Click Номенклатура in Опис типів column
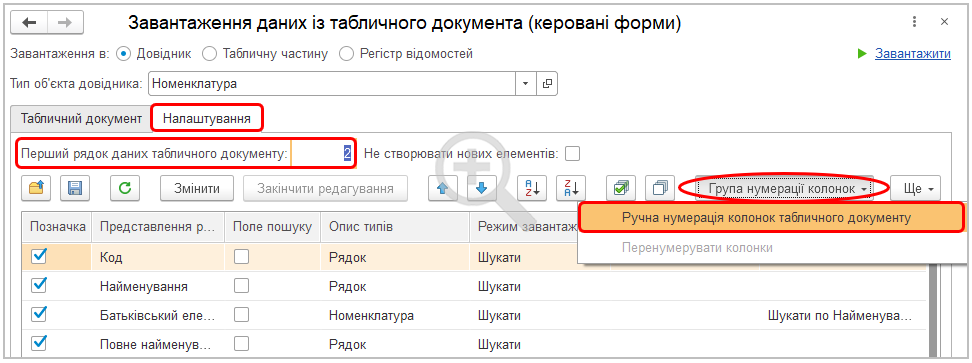Image resolution: width=972 pixels, height=363 pixels. click(x=395, y=315)
